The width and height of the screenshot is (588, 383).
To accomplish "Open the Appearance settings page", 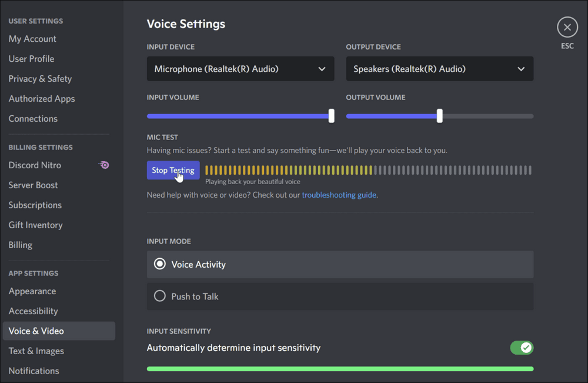I will point(32,291).
